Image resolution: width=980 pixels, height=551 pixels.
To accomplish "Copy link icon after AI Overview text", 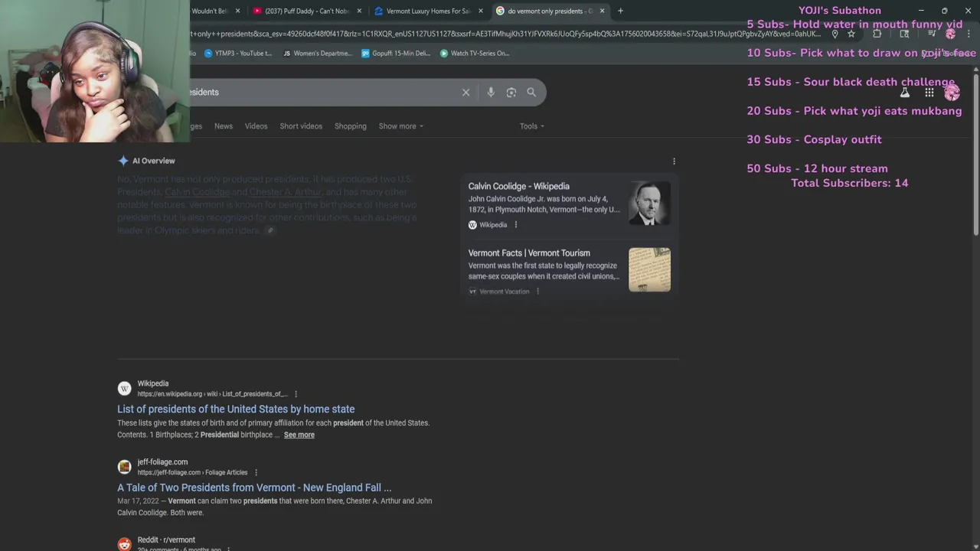I will coord(269,230).
